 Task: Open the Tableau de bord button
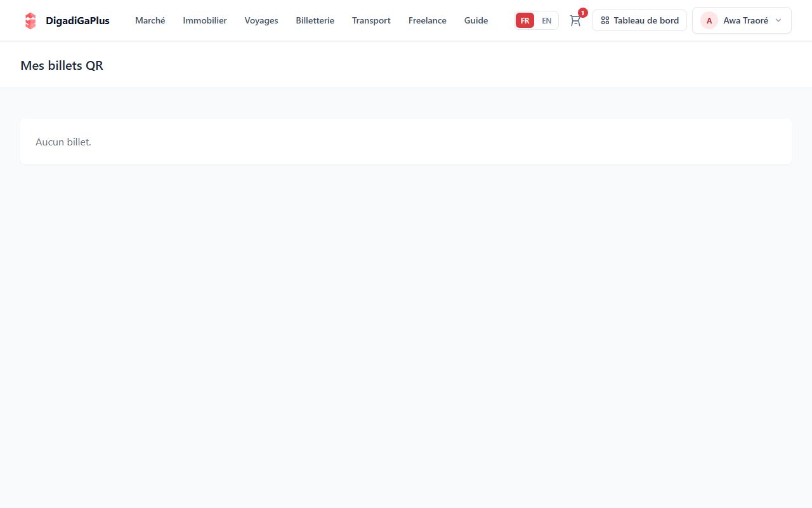click(639, 20)
